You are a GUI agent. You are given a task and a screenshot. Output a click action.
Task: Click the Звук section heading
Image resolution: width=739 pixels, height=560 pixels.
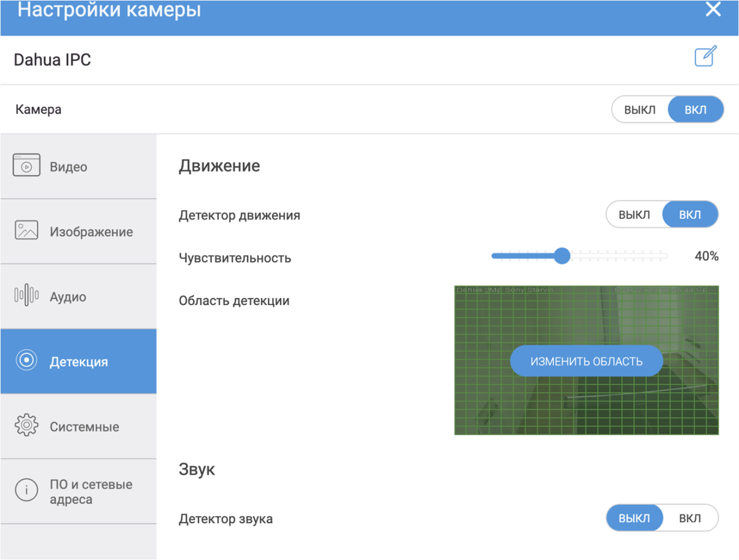point(197,470)
